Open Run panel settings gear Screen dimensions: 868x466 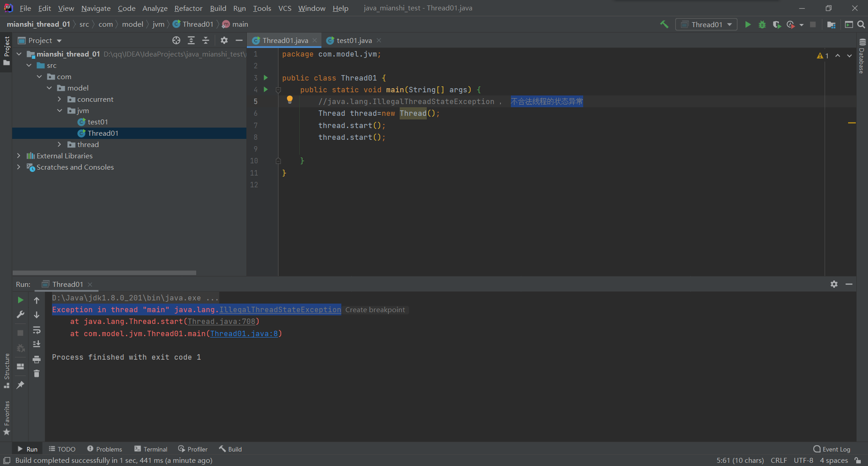(x=834, y=284)
